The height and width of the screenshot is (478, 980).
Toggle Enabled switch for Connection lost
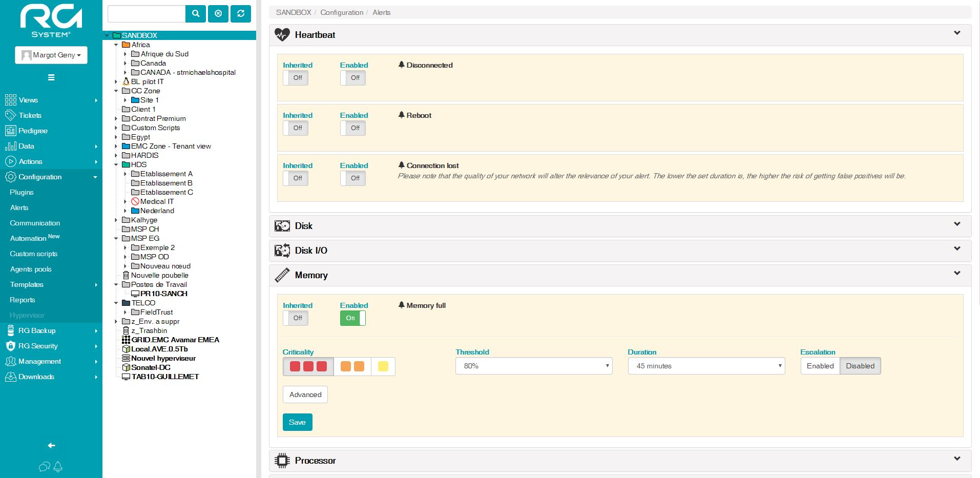point(353,178)
